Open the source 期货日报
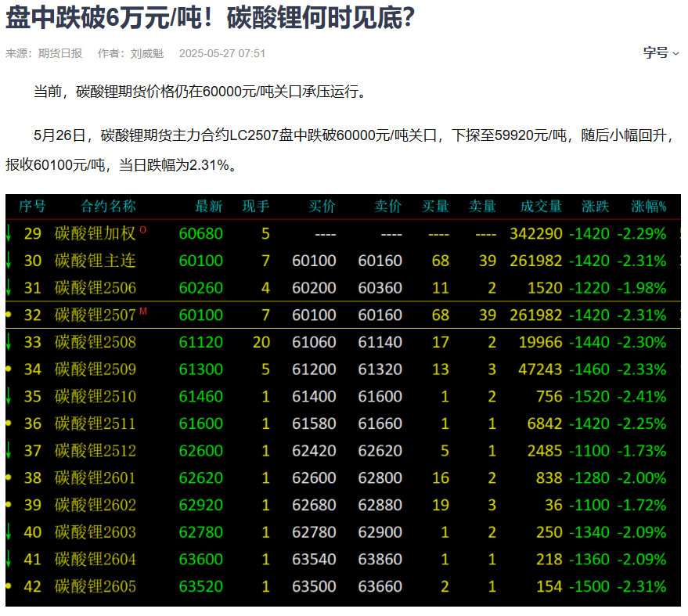This screenshot has width=688, height=616. tap(60, 53)
